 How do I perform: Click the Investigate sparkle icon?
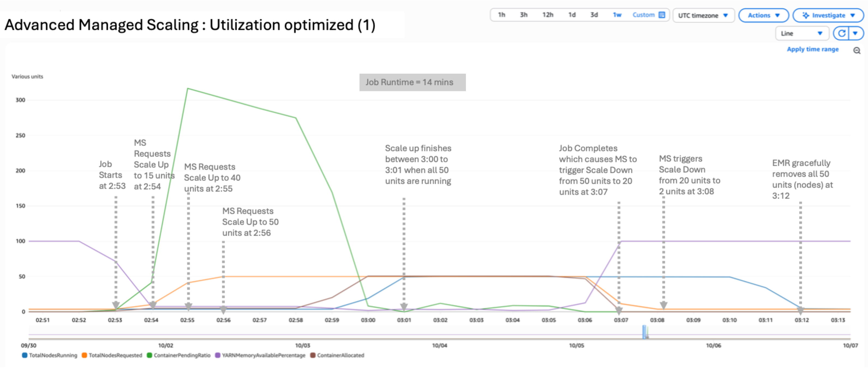coord(806,15)
